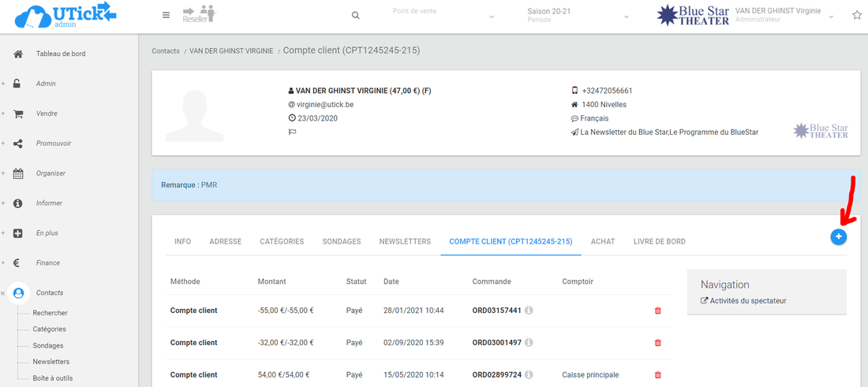Viewport: 868px width, 387px height.
Task: Select Rechercher under Contacts
Action: [x=50, y=313]
